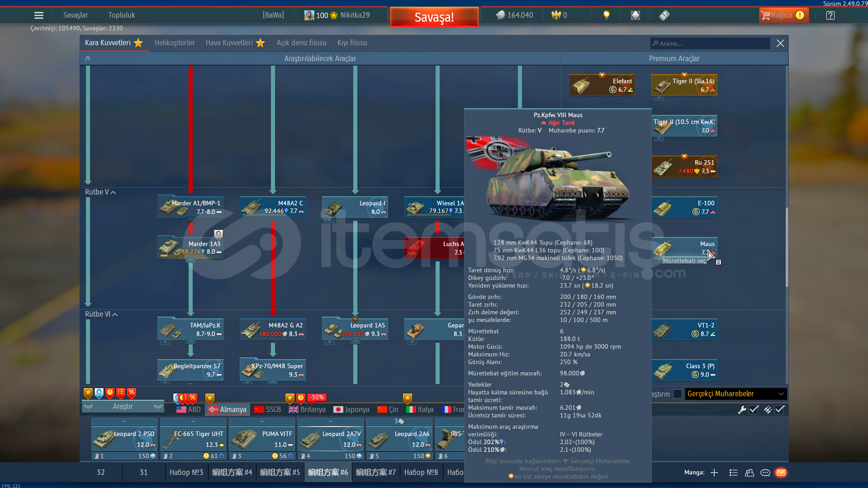
Task: Open the glowing mail envelope icon
Action: coord(781,473)
